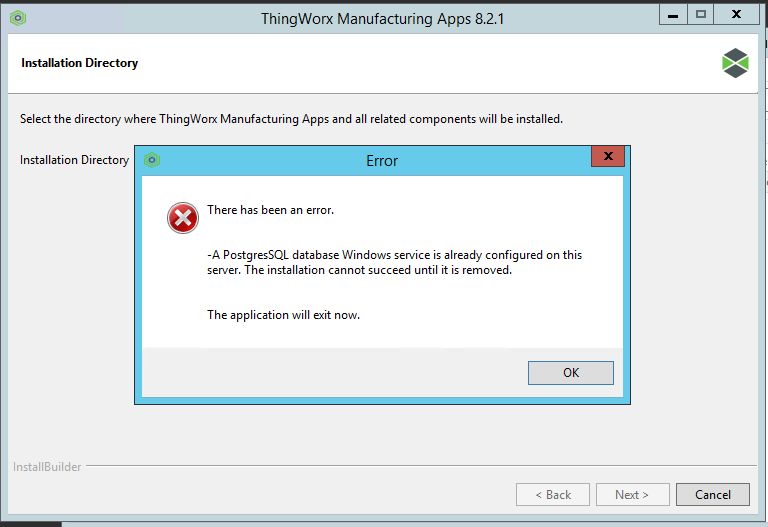Click the Error dialog title bar
This screenshot has height=527, width=768.
(382, 160)
